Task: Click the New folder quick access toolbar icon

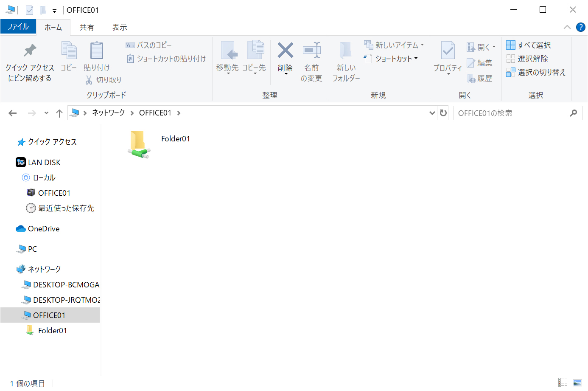Action: tap(43, 10)
